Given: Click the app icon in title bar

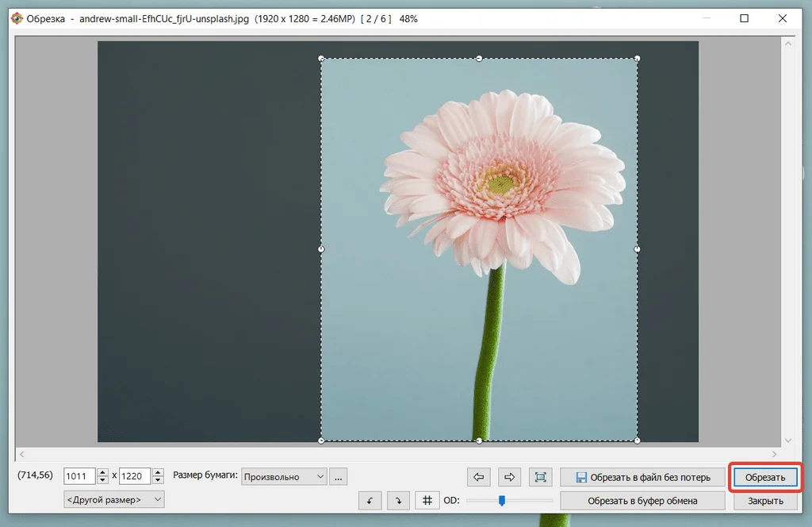Looking at the screenshot, I should click(x=17, y=18).
